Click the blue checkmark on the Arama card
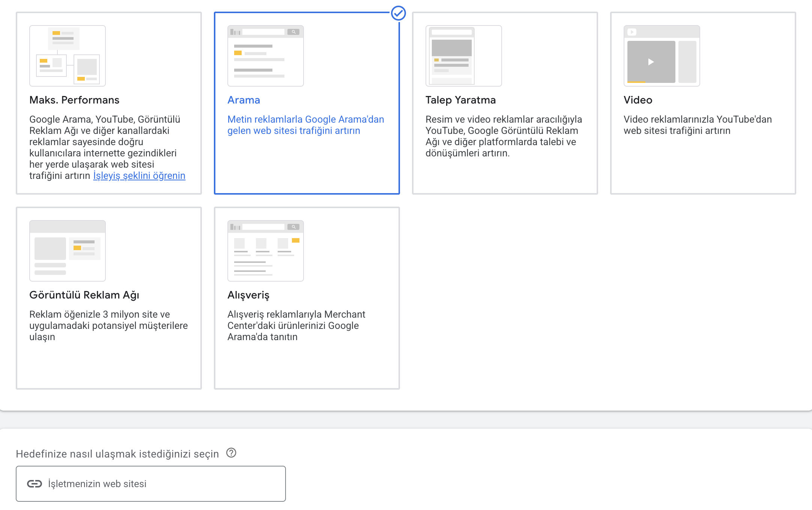Image resolution: width=812 pixels, height=510 pixels. point(398,13)
